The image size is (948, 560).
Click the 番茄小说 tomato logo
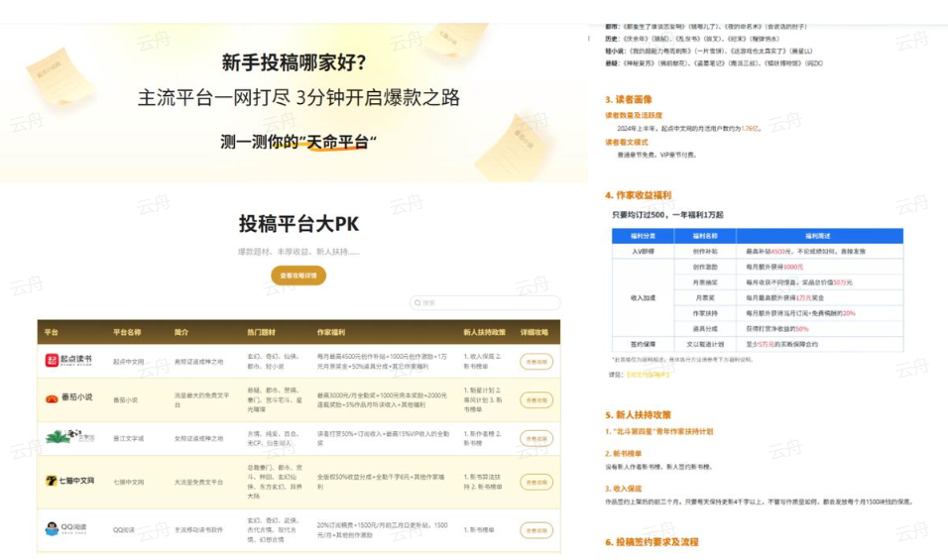[x=52, y=398]
